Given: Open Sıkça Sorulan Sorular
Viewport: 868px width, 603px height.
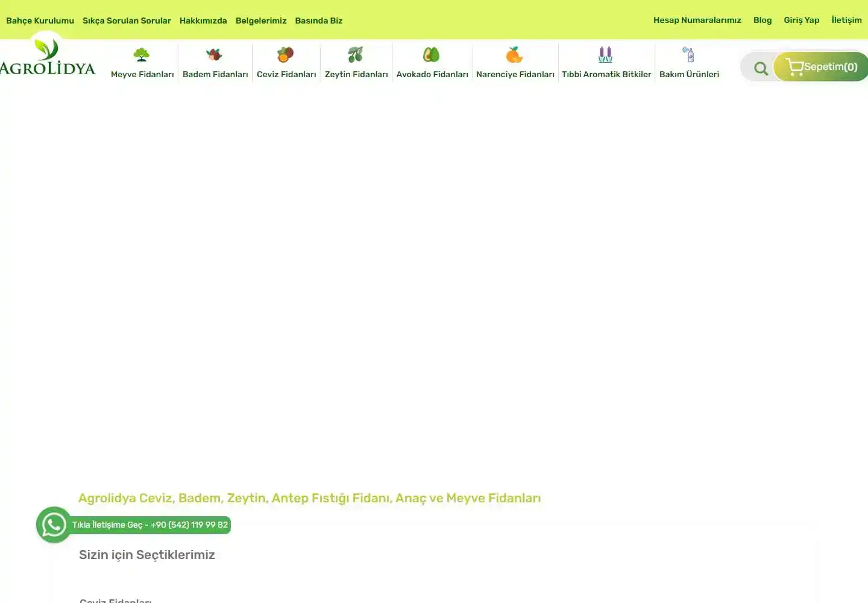Looking at the screenshot, I should [127, 21].
